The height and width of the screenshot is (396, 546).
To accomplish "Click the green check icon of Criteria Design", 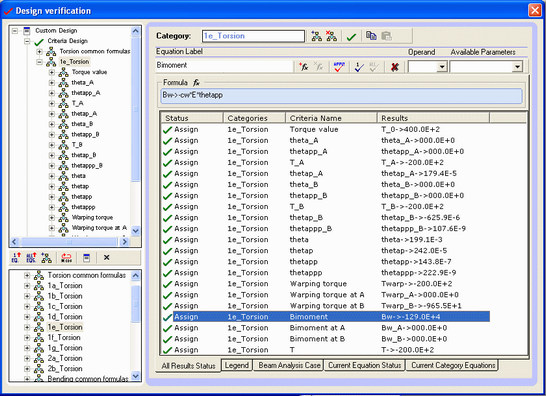I will (x=39, y=42).
